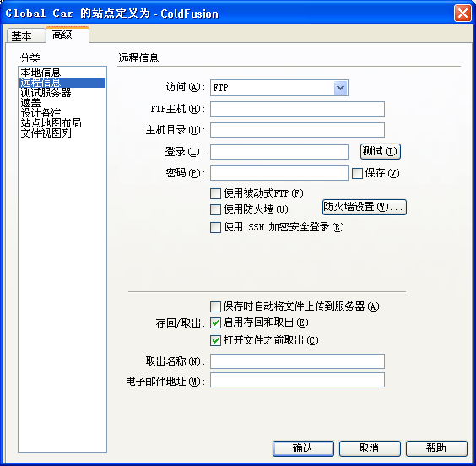Viewport: 476px width, 466px height.
Task: Open 防火墙设置(W)... dialog
Action: [x=364, y=208]
